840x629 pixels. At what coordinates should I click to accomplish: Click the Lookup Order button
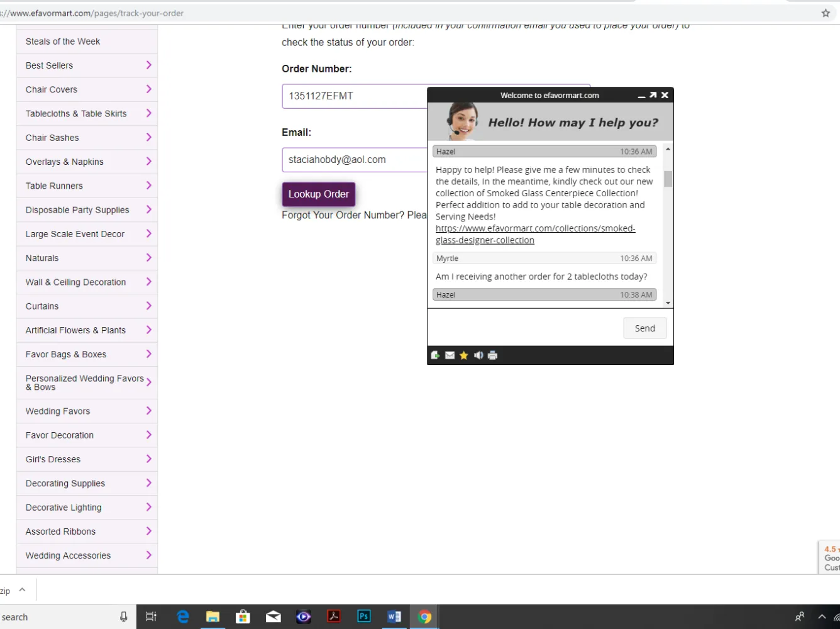(x=318, y=194)
